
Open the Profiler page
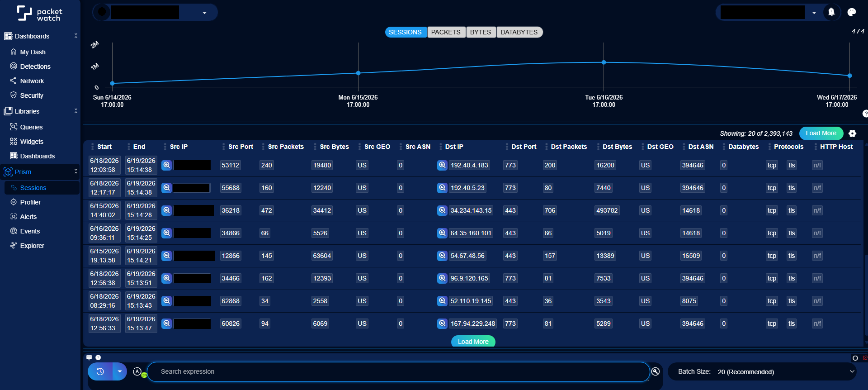(30, 202)
